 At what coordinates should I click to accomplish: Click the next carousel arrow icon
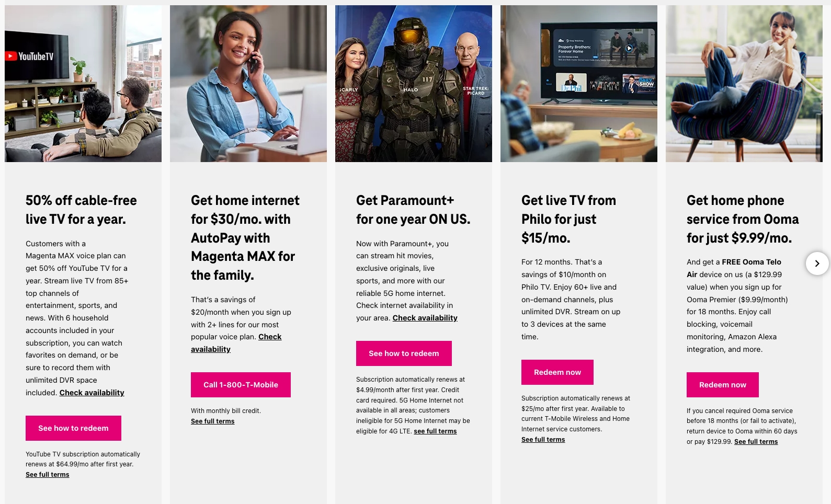point(817,264)
